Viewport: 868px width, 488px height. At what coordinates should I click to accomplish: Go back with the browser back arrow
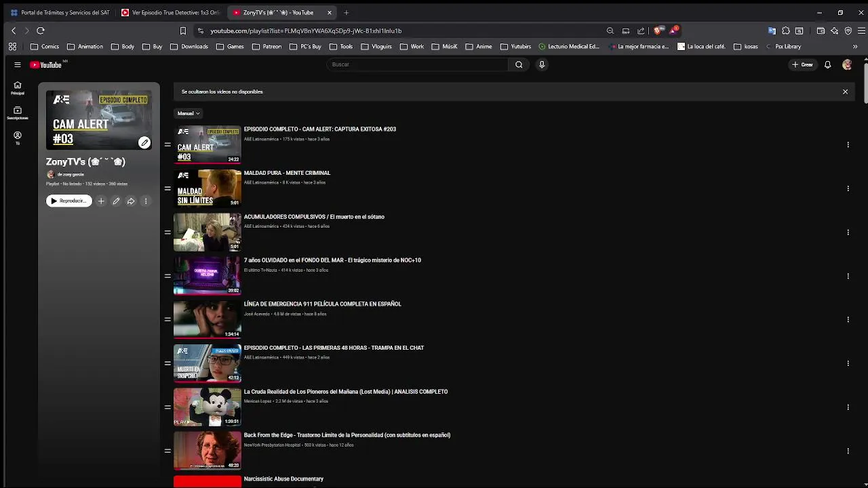pos(14,30)
